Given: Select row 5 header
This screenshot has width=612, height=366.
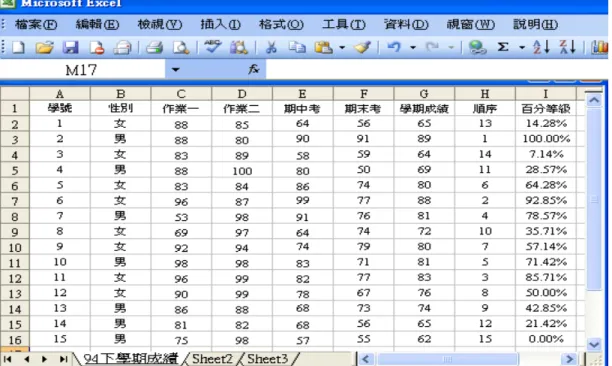Looking at the screenshot, I should point(15,171).
